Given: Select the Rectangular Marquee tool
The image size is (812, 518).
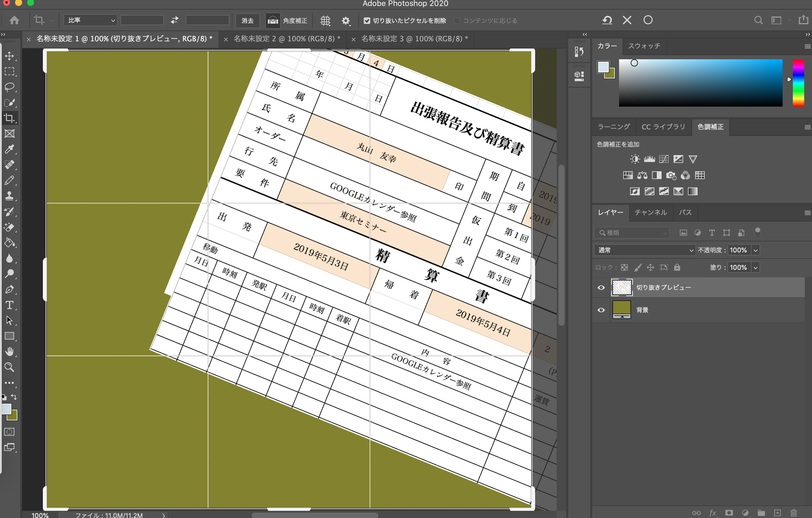Looking at the screenshot, I should pos(10,72).
